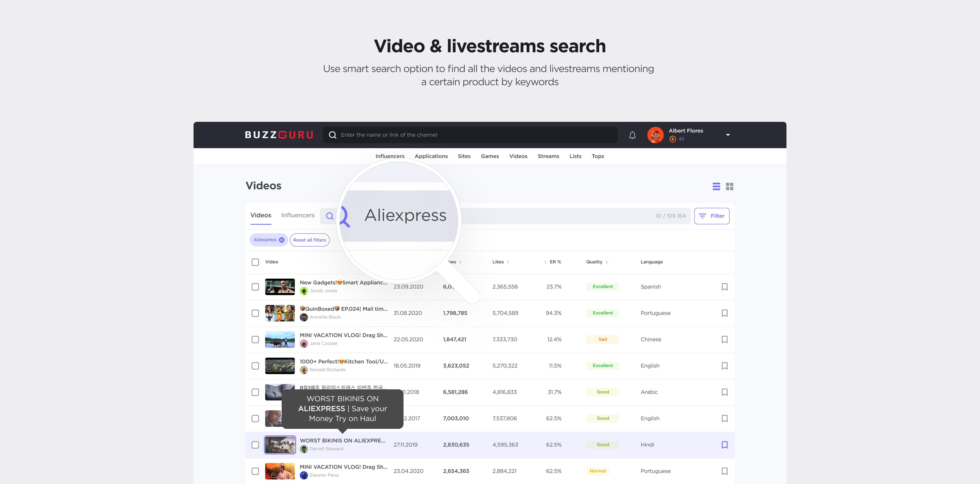The height and width of the screenshot is (484, 980).
Task: Switch to list view layout
Action: tap(716, 186)
